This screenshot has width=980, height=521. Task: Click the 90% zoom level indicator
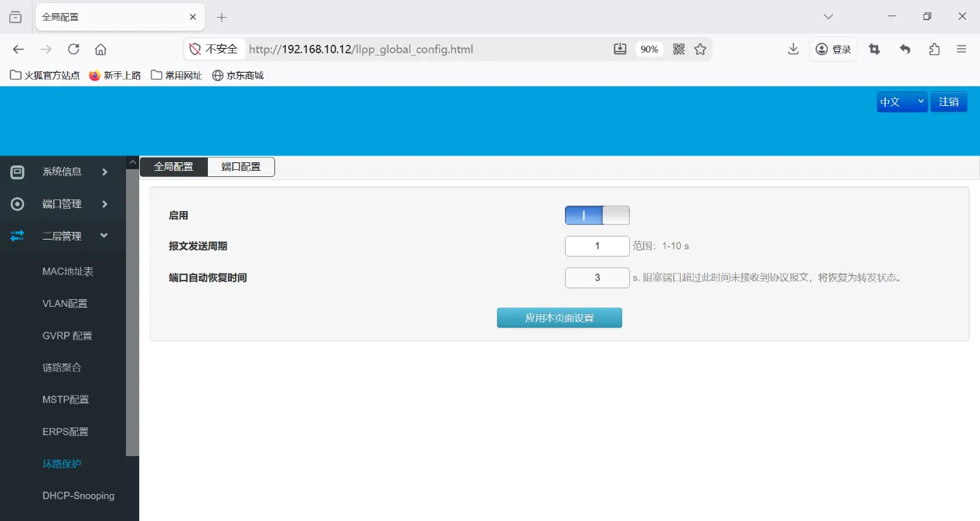(x=649, y=49)
